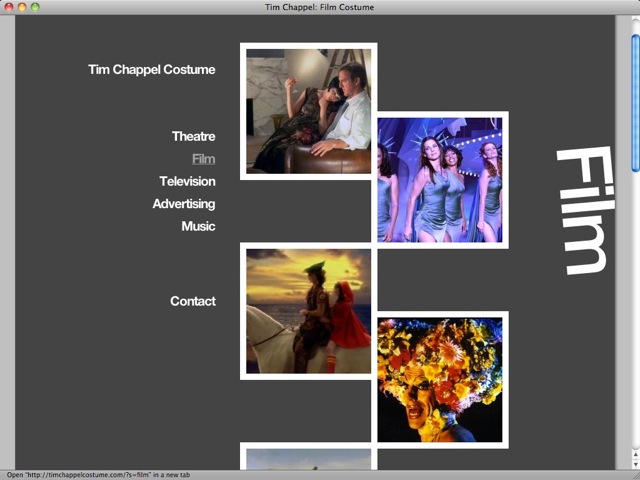
Task: Click the yellow minimize window button
Action: pyautogui.click(x=22, y=7)
